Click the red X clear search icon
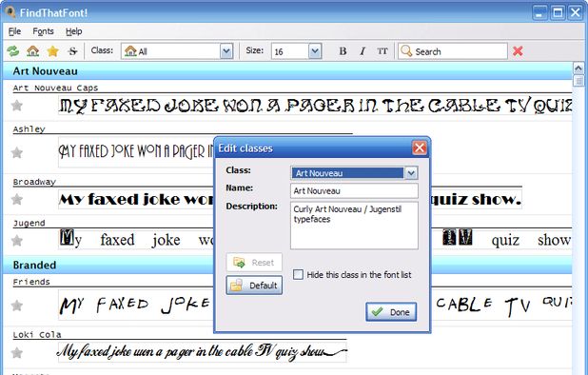Screen dimensions: 588x375 pos(518,51)
